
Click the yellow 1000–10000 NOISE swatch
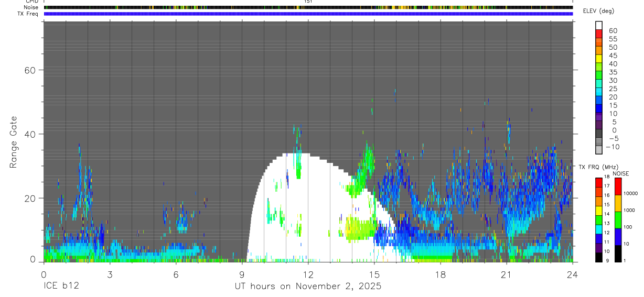coord(618,203)
